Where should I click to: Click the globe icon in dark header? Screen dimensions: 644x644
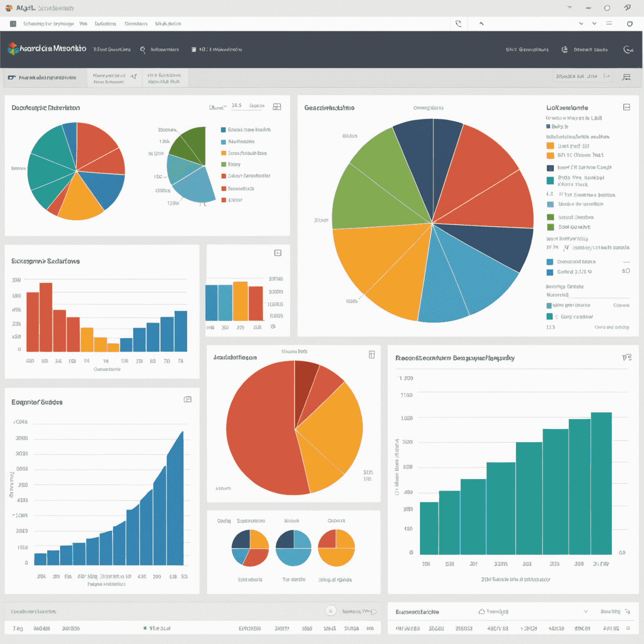point(564,49)
